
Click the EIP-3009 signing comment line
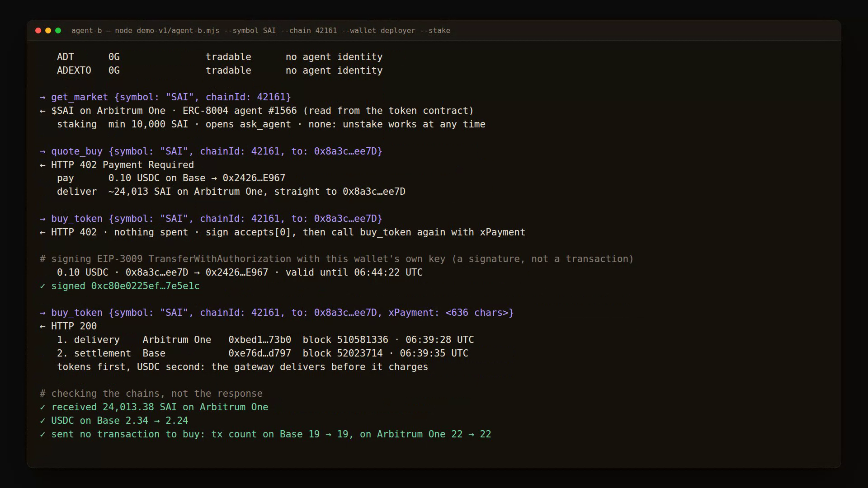pos(337,259)
